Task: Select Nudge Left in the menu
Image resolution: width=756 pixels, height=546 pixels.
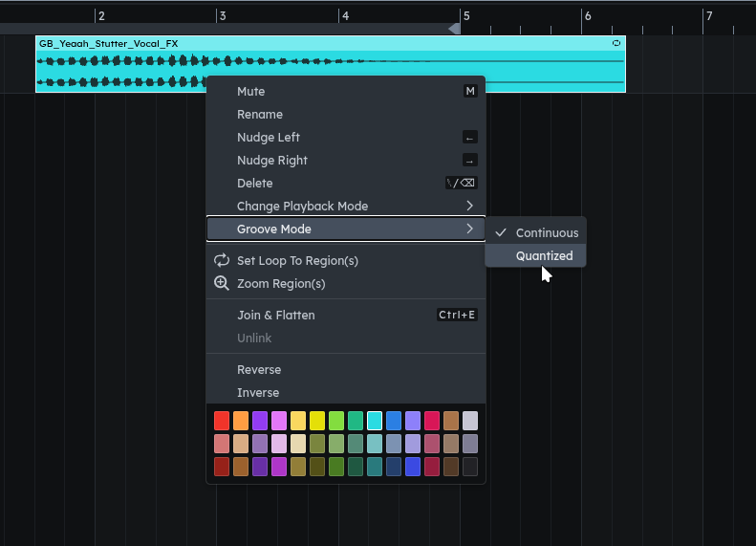Action: coord(346,138)
